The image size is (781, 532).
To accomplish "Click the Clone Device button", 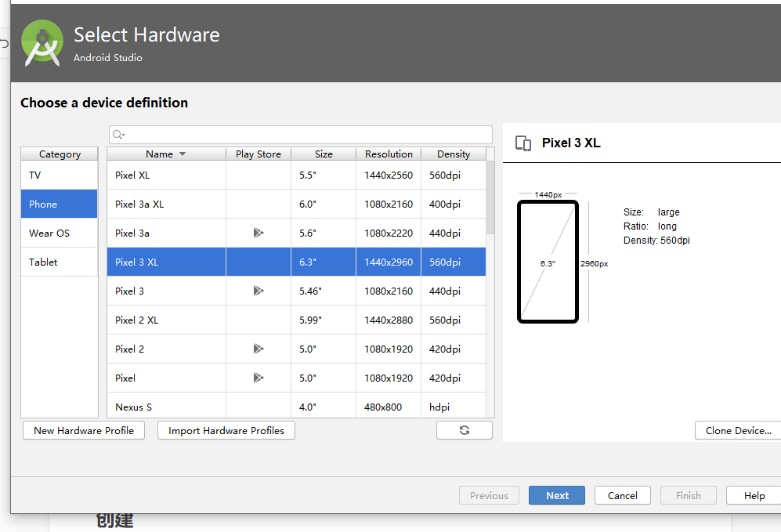I will coord(738,430).
